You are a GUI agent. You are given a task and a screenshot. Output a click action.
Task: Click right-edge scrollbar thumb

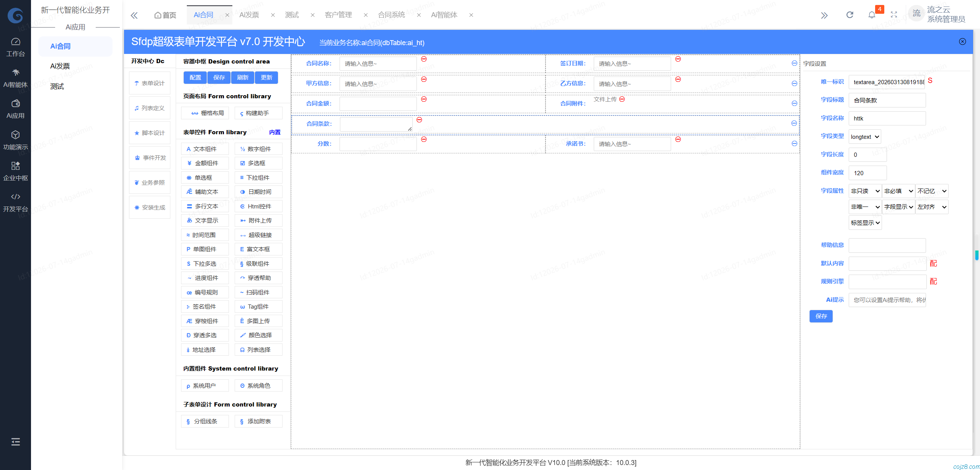tap(977, 255)
